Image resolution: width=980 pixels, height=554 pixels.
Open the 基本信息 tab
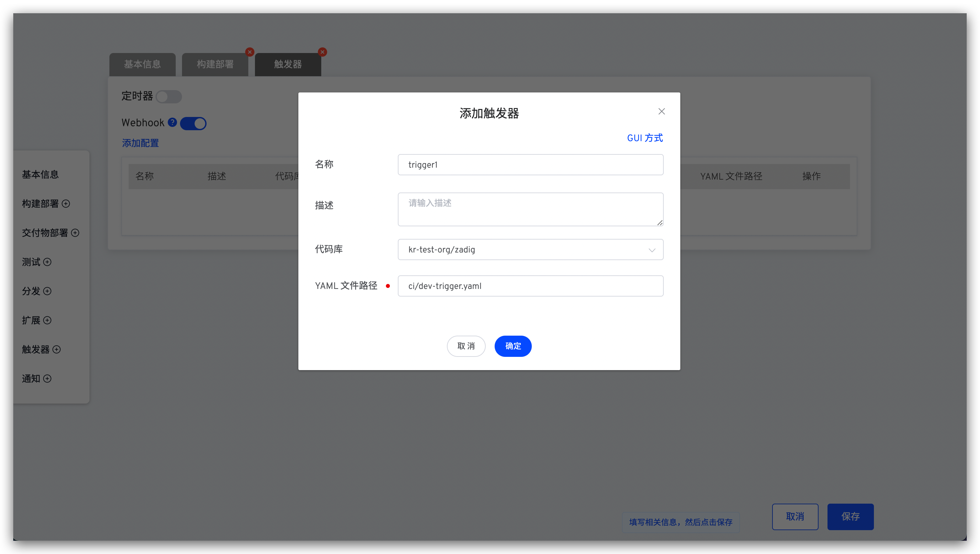142,64
